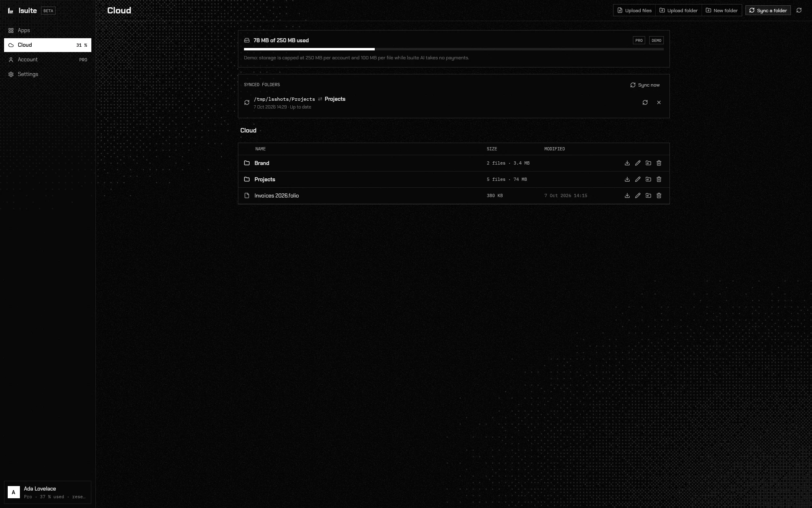Go to the Account page
Image resolution: width=812 pixels, height=508 pixels.
[48, 60]
